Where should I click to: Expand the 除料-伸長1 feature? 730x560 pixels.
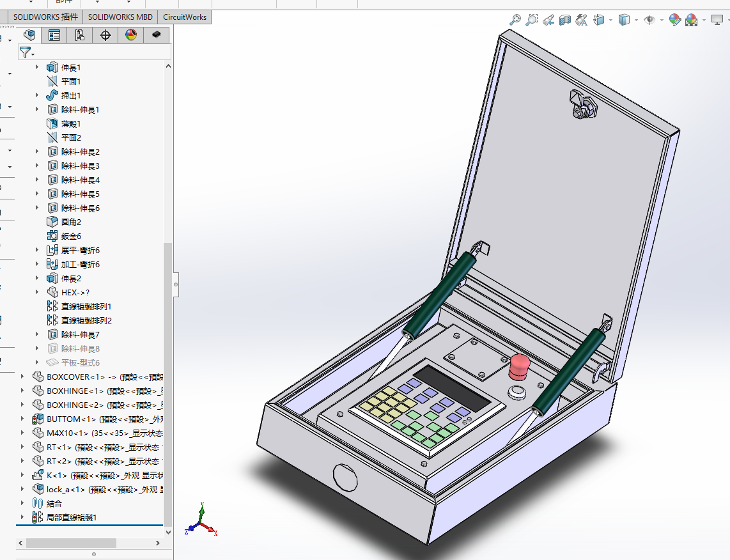coord(37,110)
